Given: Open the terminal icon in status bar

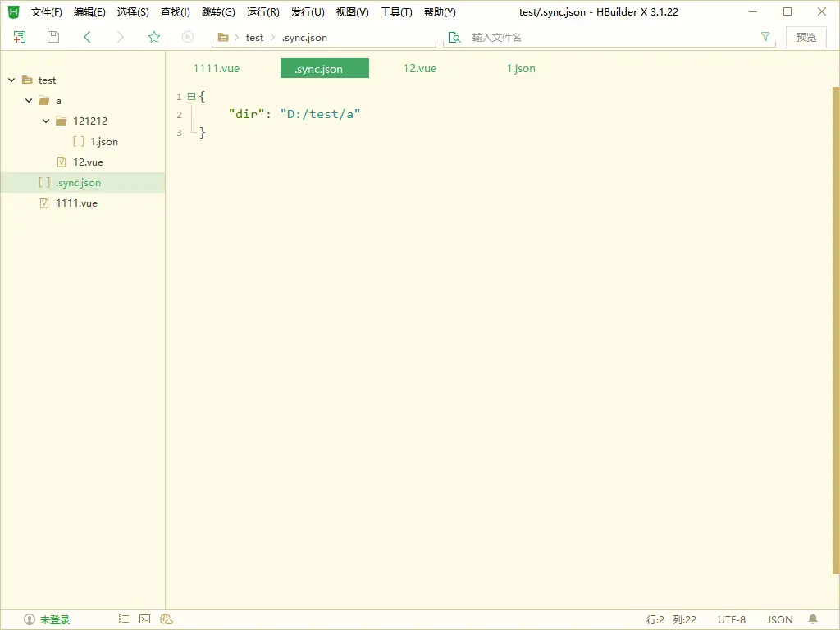Looking at the screenshot, I should (x=144, y=619).
